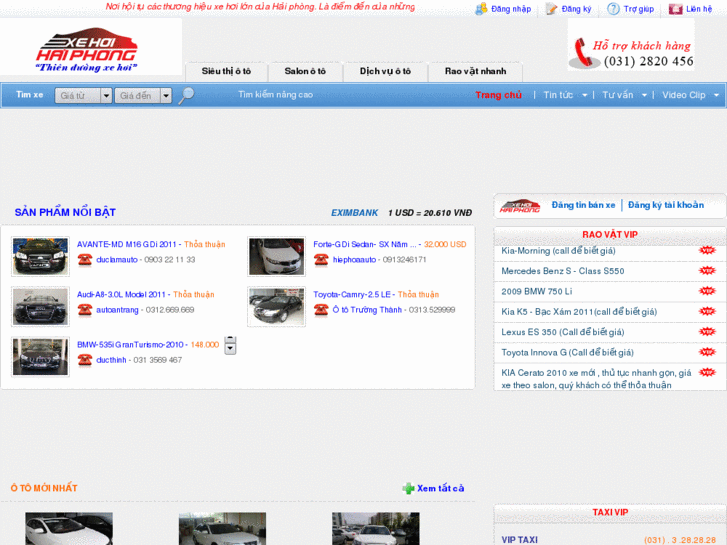
Task: Click the VIP badge next to Kia K5
Action: pos(707,311)
